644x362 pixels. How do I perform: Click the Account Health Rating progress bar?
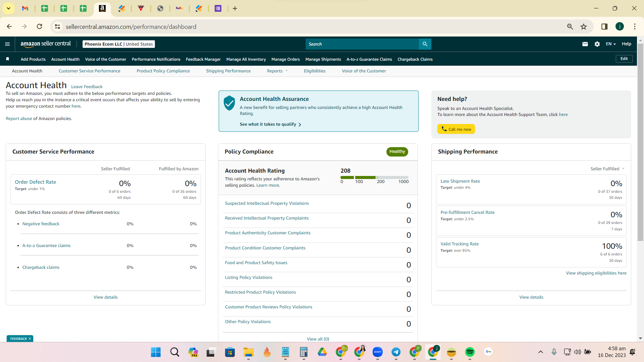(x=374, y=177)
